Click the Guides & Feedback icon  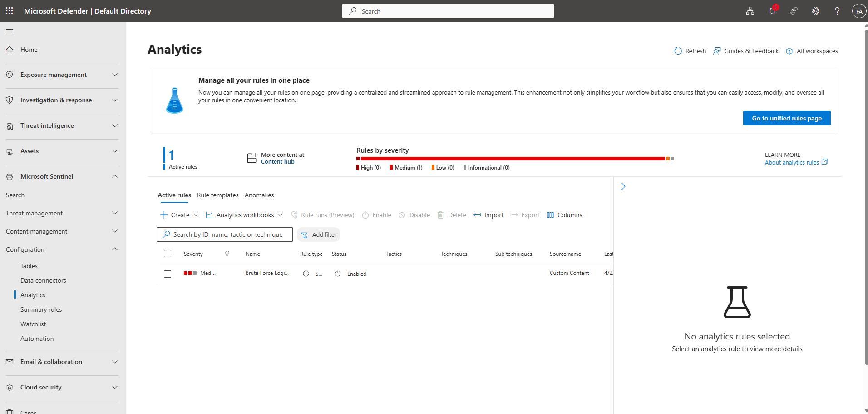coord(717,51)
